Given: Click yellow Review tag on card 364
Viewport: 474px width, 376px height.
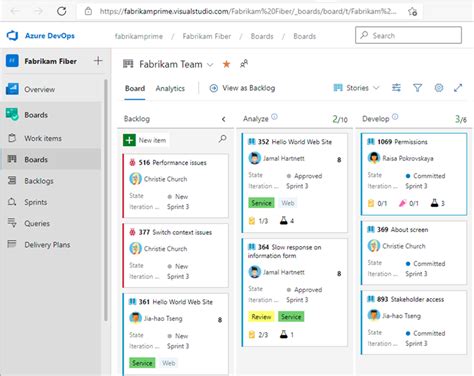Looking at the screenshot, I should 261,317.
